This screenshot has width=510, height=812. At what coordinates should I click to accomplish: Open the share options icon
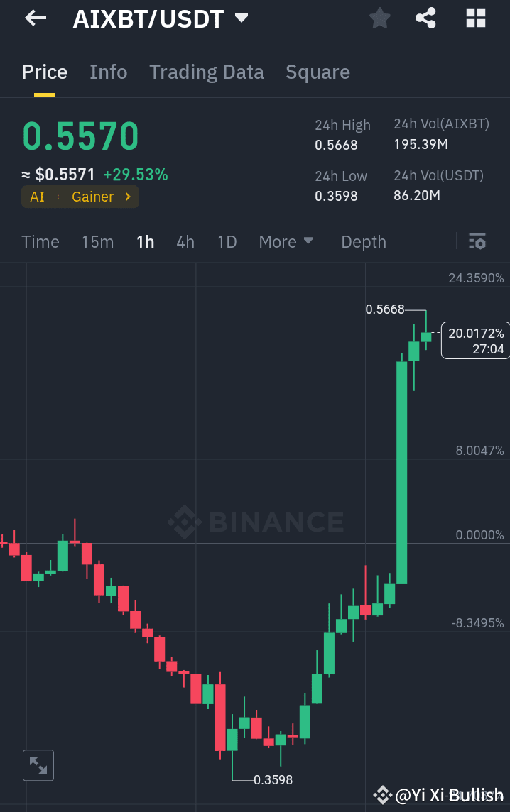click(x=425, y=18)
